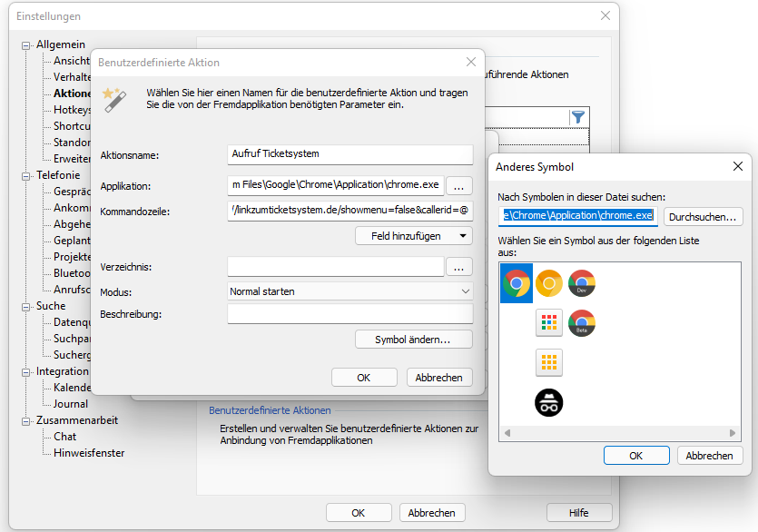758x532 pixels.
Task: Click into the Beschreibung text field
Action: tap(350, 314)
